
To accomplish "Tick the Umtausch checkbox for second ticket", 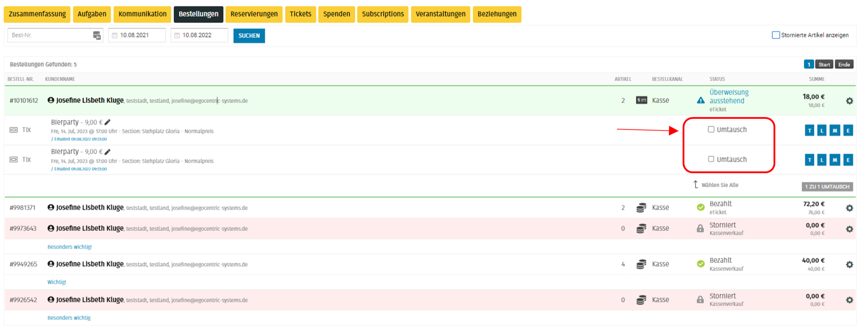I will point(711,159).
